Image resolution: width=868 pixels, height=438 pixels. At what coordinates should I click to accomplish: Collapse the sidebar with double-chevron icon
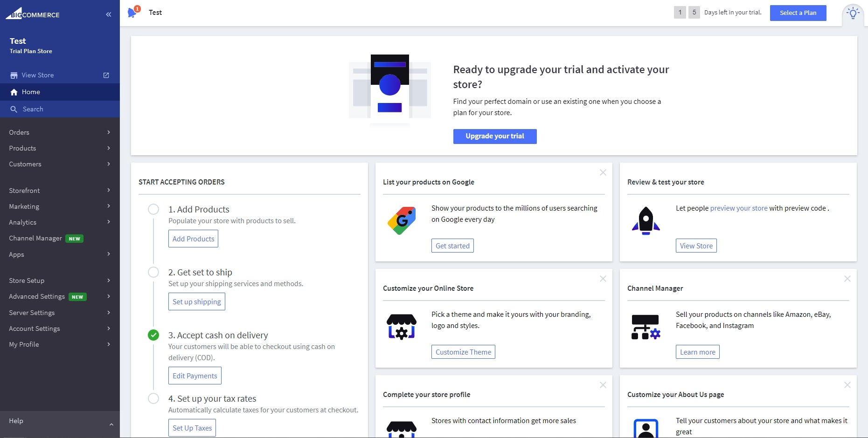(108, 14)
